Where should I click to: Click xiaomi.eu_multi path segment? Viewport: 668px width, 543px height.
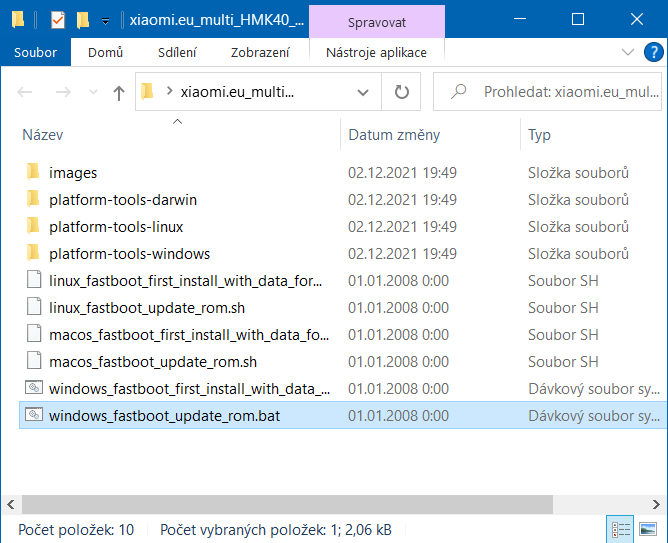coord(237,92)
